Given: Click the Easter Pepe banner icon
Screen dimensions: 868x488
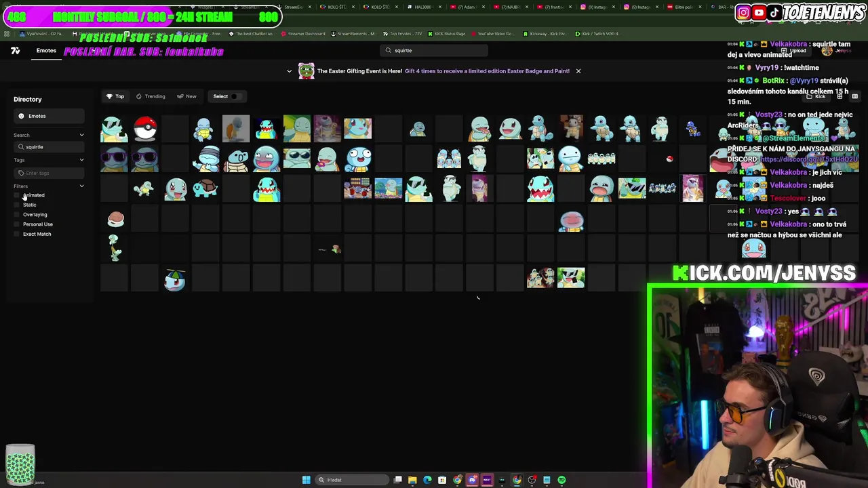Looking at the screenshot, I should 306,71.
